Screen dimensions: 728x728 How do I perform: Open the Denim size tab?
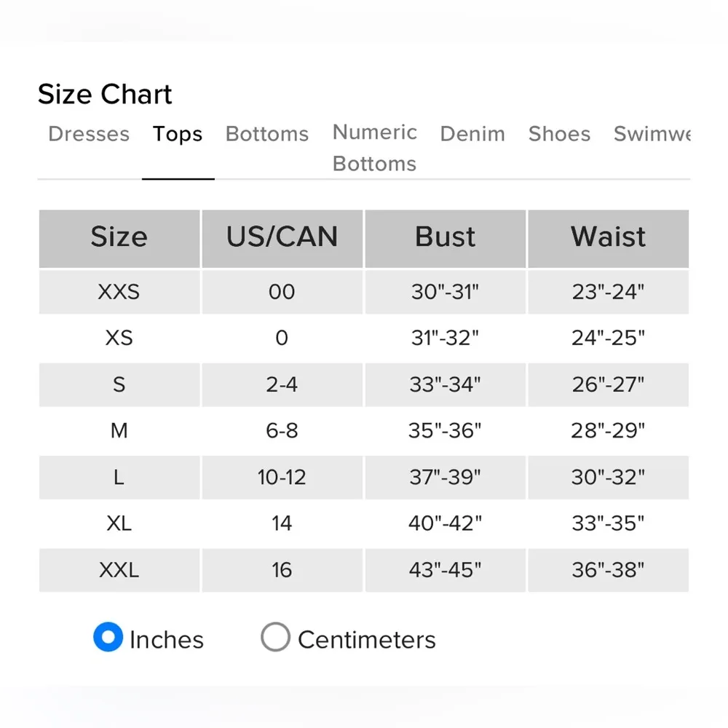point(472,135)
